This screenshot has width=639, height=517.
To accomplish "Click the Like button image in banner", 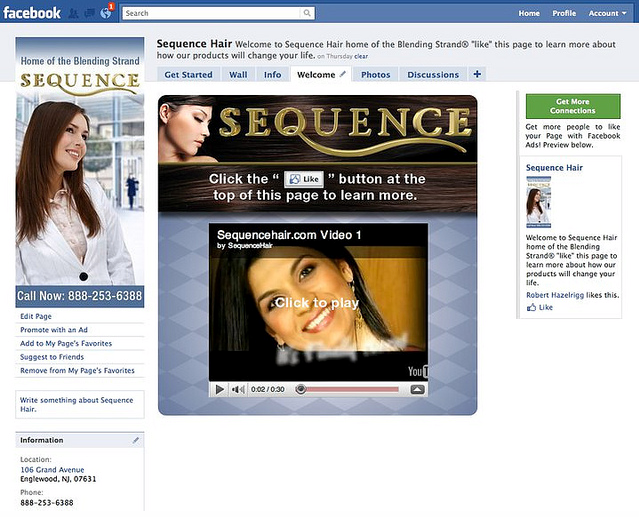I will (304, 179).
